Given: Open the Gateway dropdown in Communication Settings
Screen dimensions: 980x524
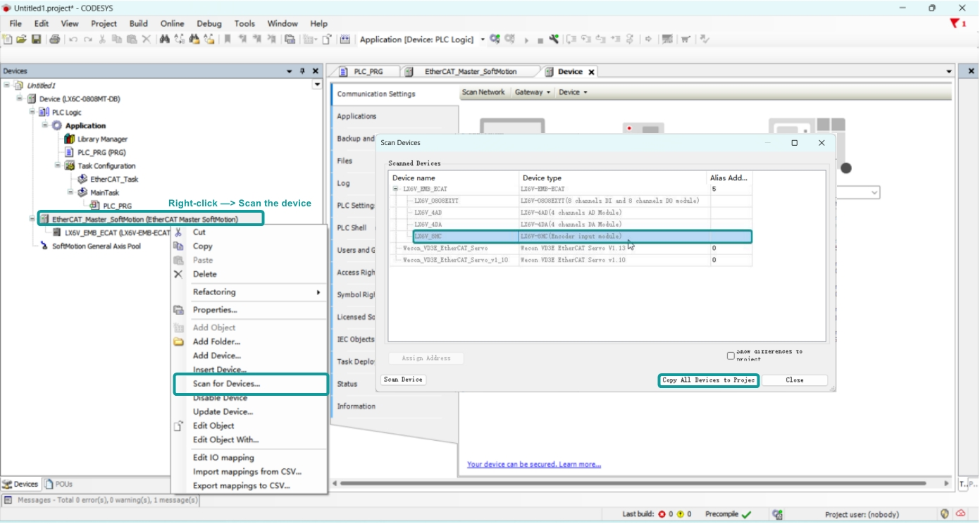Looking at the screenshot, I should 533,92.
